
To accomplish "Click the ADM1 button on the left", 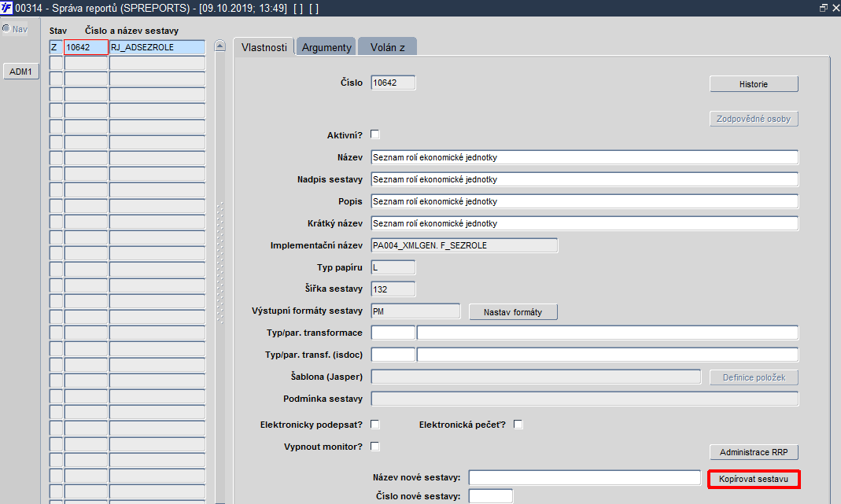I will click(21, 72).
